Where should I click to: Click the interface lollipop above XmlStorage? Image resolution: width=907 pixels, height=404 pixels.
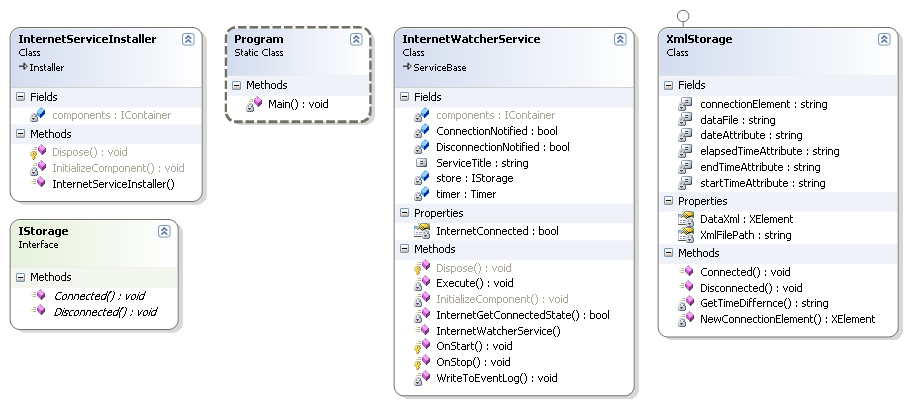click(684, 15)
